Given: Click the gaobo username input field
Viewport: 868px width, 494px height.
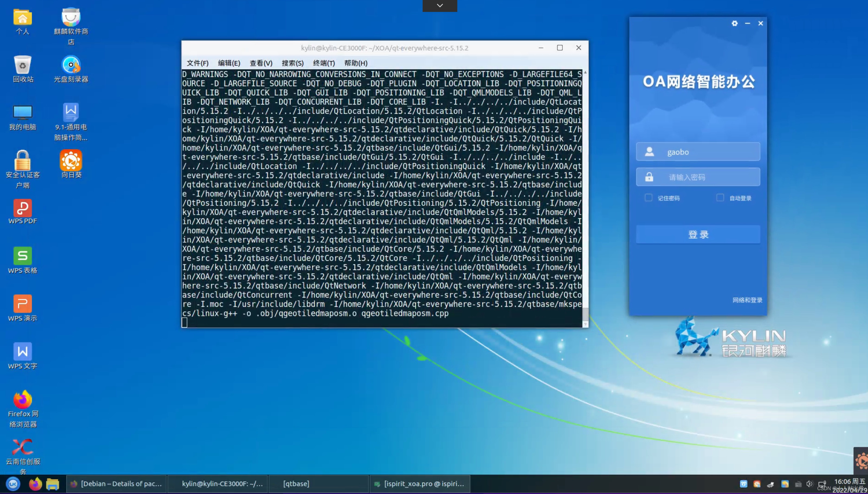Looking at the screenshot, I should coord(698,152).
